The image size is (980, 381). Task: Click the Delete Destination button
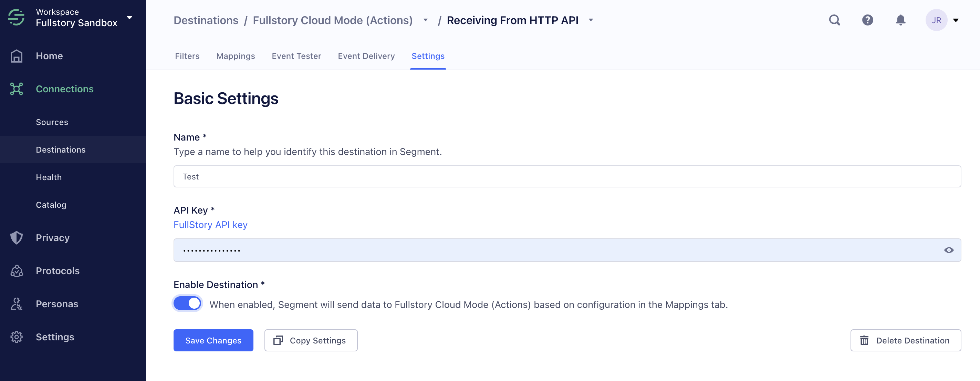pyautogui.click(x=905, y=340)
